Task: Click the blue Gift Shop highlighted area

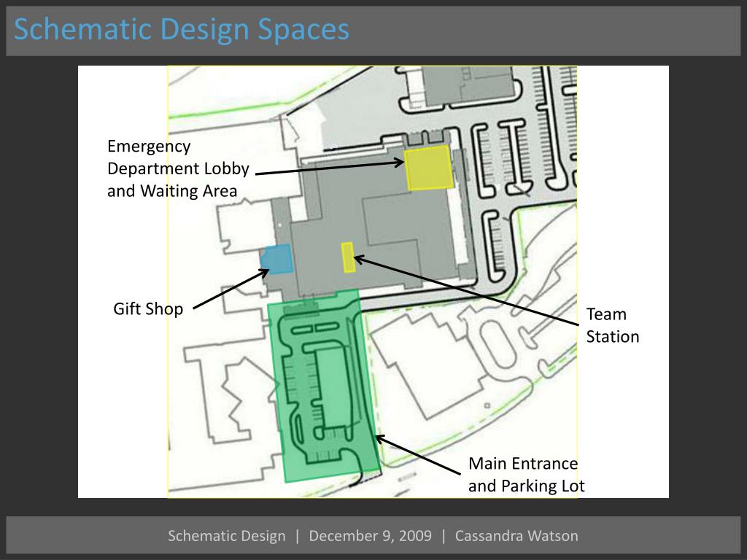Action: click(276, 259)
